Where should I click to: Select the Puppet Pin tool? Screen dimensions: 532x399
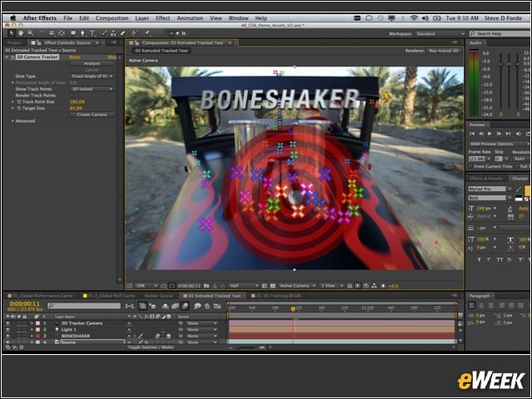click(148, 33)
